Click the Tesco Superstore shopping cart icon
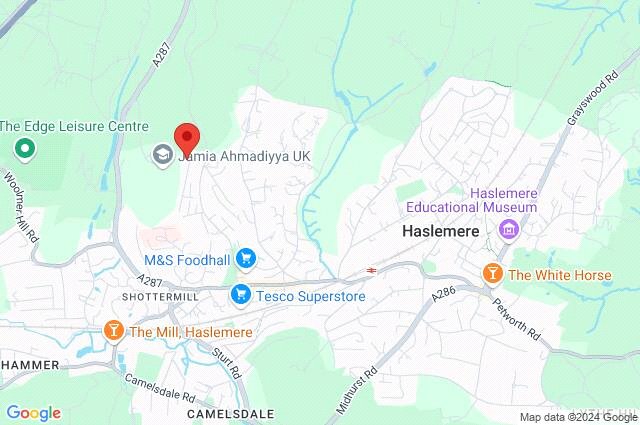640x425 pixels. click(x=241, y=295)
